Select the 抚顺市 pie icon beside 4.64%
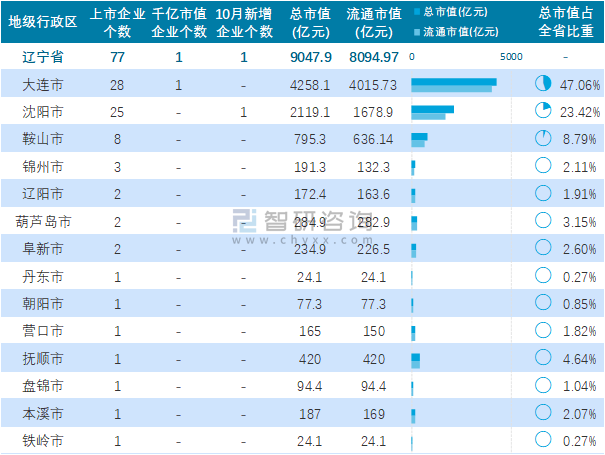Viewport: 605px width, 455px height. pyautogui.click(x=543, y=357)
